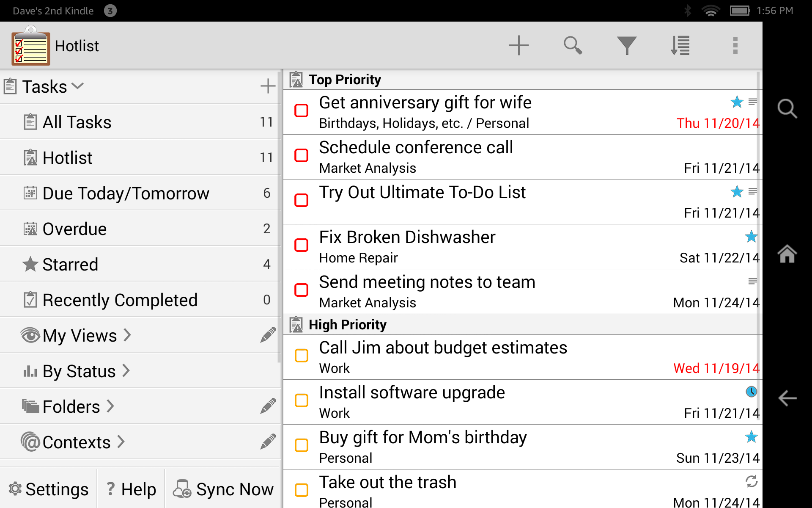
Task: Click the clock icon on Install software upgrade
Action: (751, 392)
